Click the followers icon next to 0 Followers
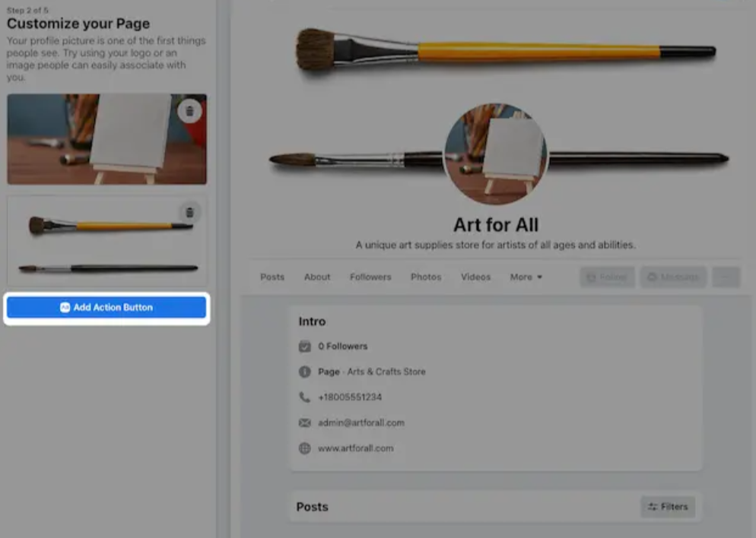This screenshot has width=756, height=538. (305, 346)
